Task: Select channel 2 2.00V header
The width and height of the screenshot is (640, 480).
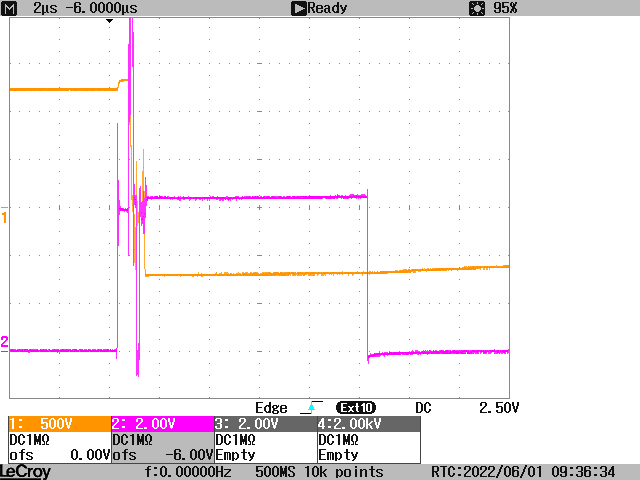Action: click(163, 424)
